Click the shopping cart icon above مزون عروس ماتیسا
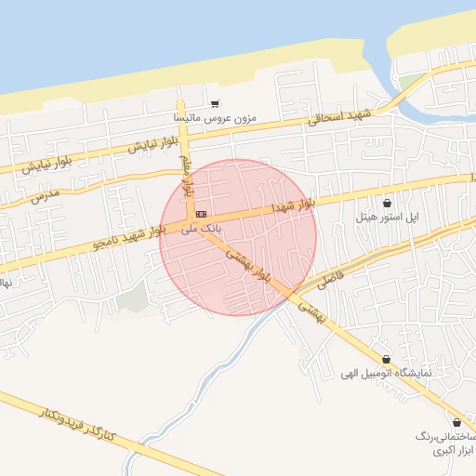The width and height of the screenshot is (476, 476). [x=215, y=104]
